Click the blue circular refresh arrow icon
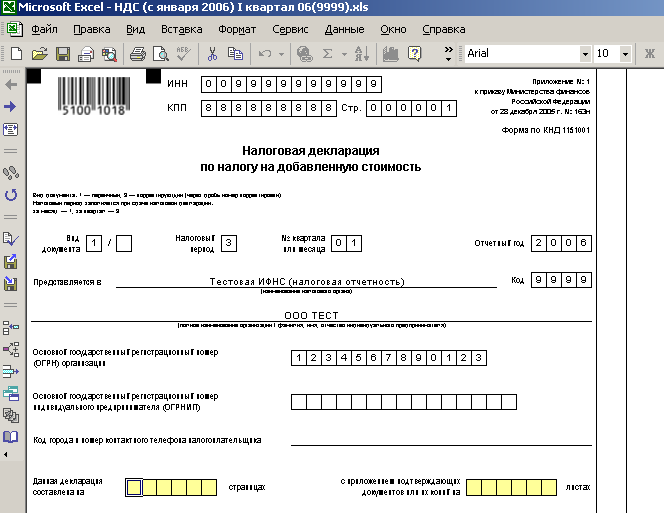The width and height of the screenshot is (664, 513). pos(11,195)
